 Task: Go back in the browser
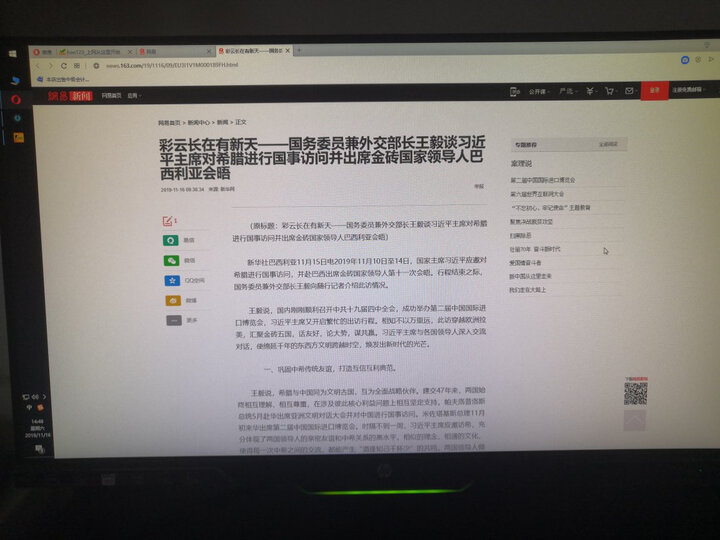(x=39, y=66)
